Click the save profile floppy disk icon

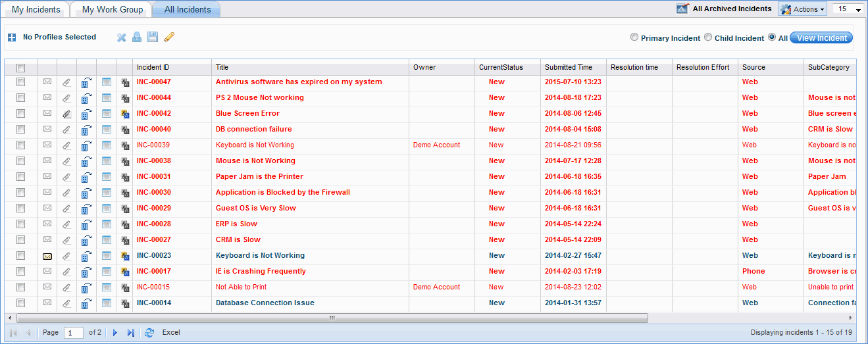click(153, 37)
